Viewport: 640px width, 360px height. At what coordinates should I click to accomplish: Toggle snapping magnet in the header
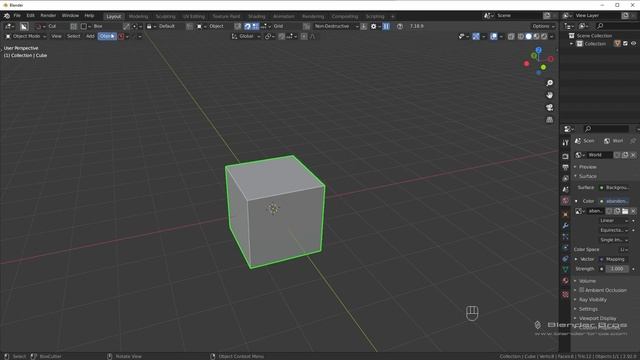pos(282,36)
